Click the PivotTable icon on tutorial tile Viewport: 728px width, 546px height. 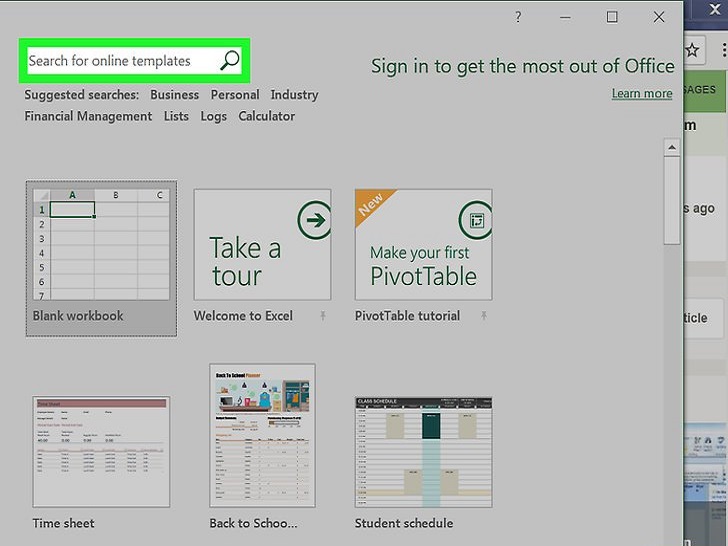(x=475, y=220)
